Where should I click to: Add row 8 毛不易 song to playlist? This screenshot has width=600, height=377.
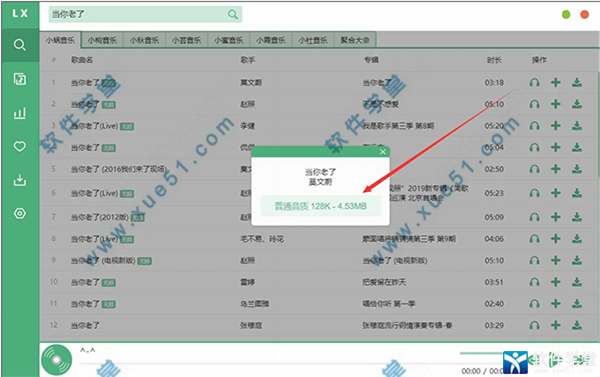(x=556, y=239)
